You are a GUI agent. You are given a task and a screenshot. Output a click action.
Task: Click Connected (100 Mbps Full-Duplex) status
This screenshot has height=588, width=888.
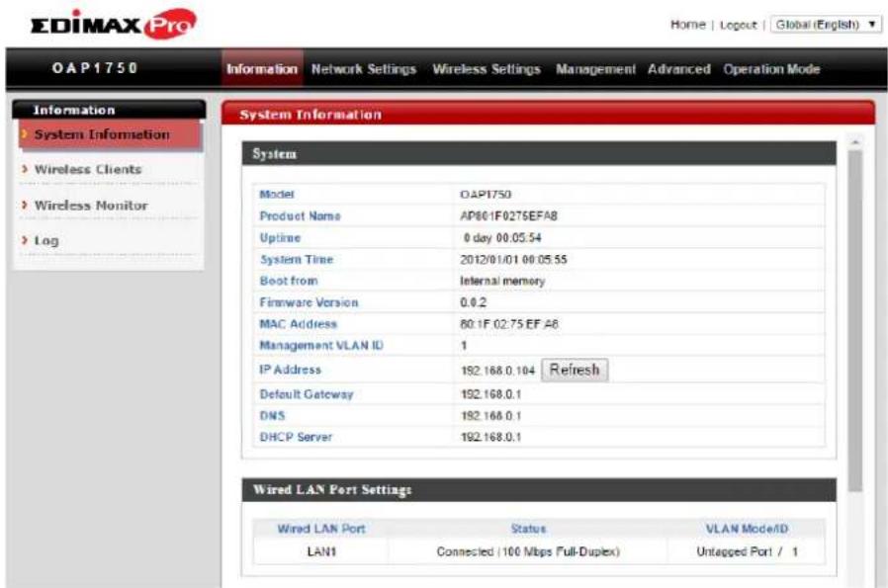pyautogui.click(x=528, y=551)
